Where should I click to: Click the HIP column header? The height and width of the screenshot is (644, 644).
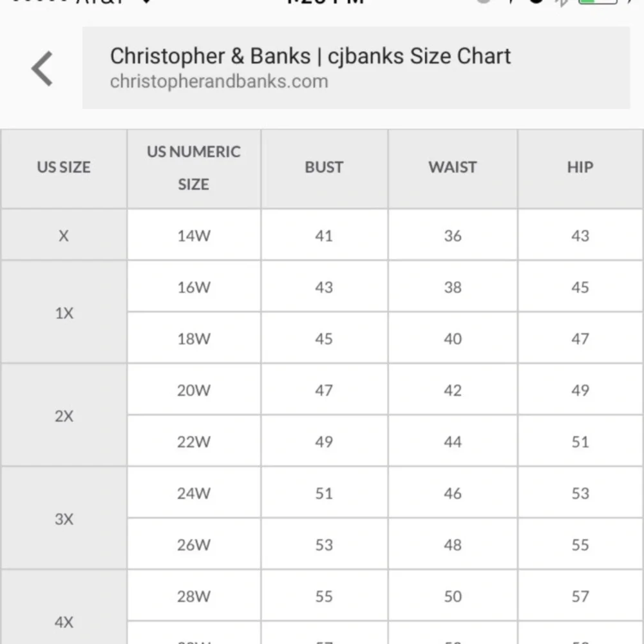tap(580, 167)
